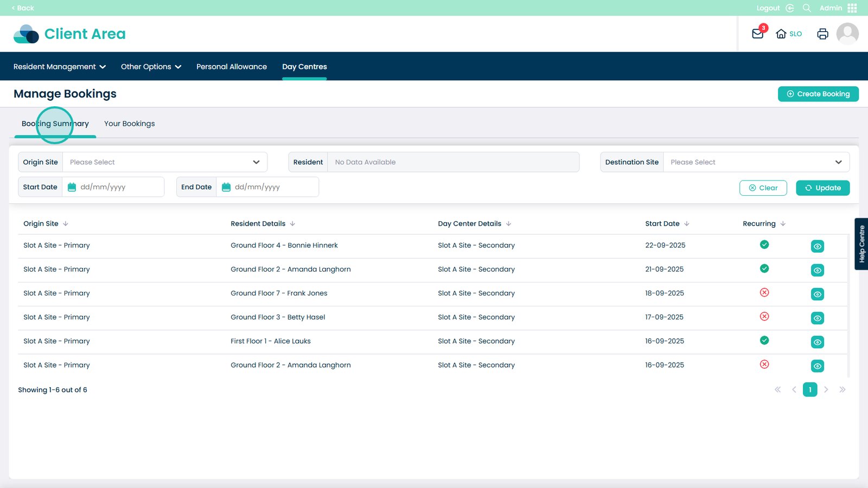View Alice Lauks booking eye icon
The image size is (868, 488).
point(817,342)
